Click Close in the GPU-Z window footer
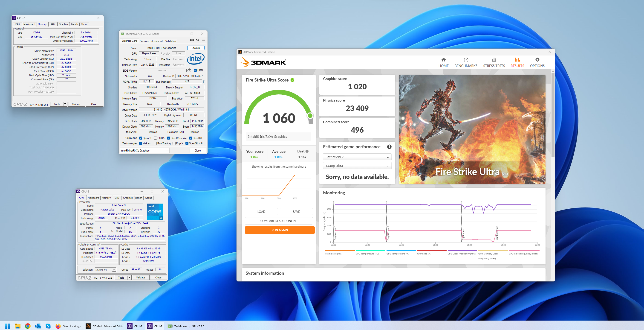Image resolution: width=644 pixels, height=330 pixels. point(197,150)
